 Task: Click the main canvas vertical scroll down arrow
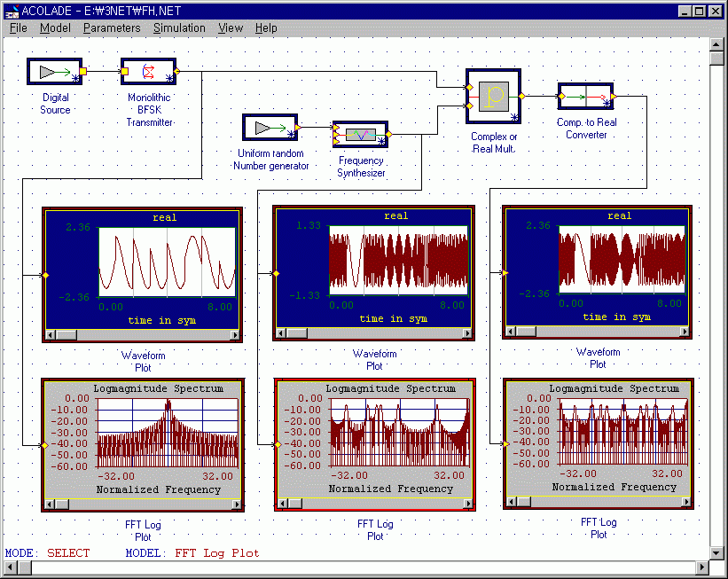coord(716,553)
